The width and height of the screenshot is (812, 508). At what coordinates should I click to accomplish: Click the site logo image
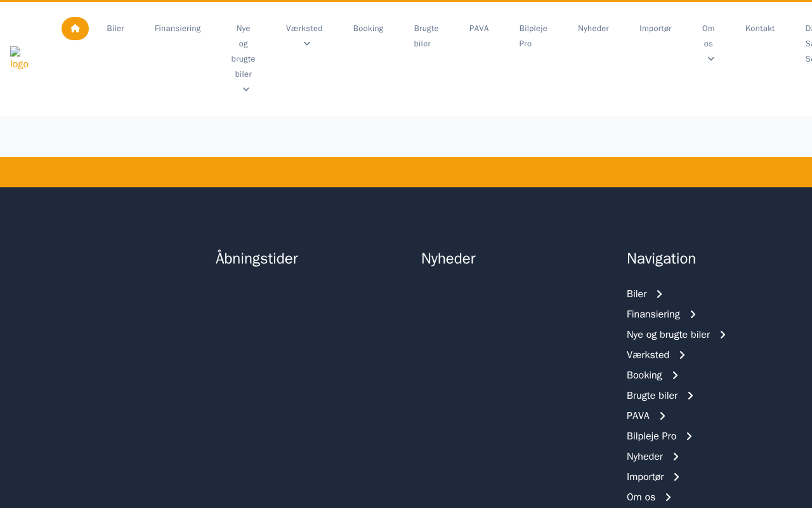click(19, 58)
